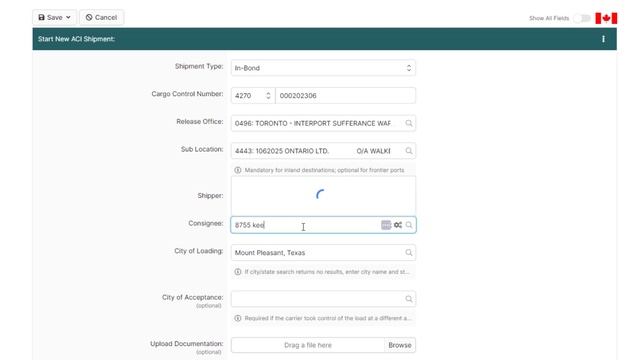Click the Release Office field
This screenshot has width=640, height=360.
click(323, 123)
